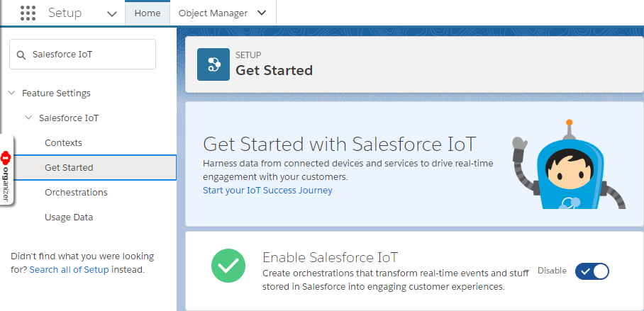Screen dimensions: 644x311
Task: Click the Get Started page title
Action: [274, 71]
